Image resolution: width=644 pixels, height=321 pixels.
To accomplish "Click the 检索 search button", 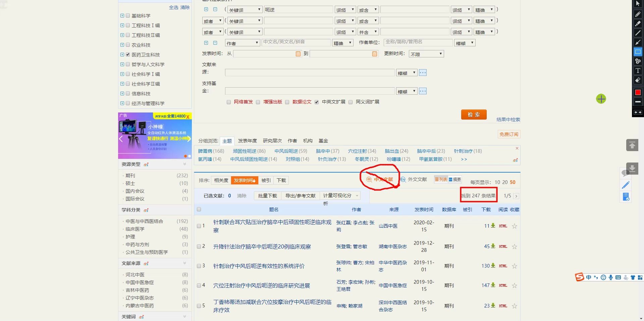I will point(474,114).
